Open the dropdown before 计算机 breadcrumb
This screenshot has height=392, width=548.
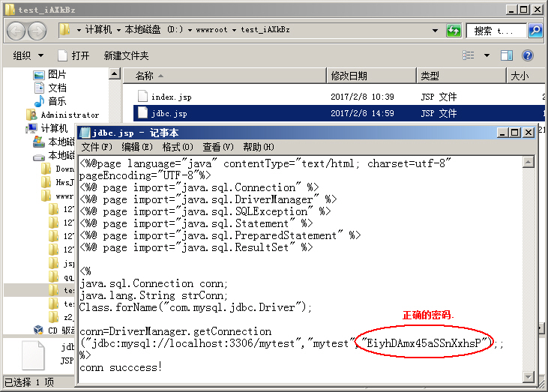[x=79, y=30]
